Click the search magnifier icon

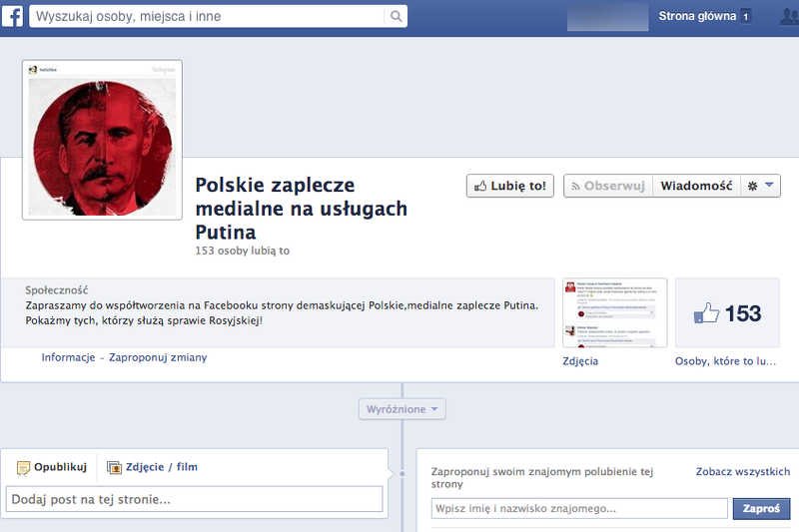point(396,16)
